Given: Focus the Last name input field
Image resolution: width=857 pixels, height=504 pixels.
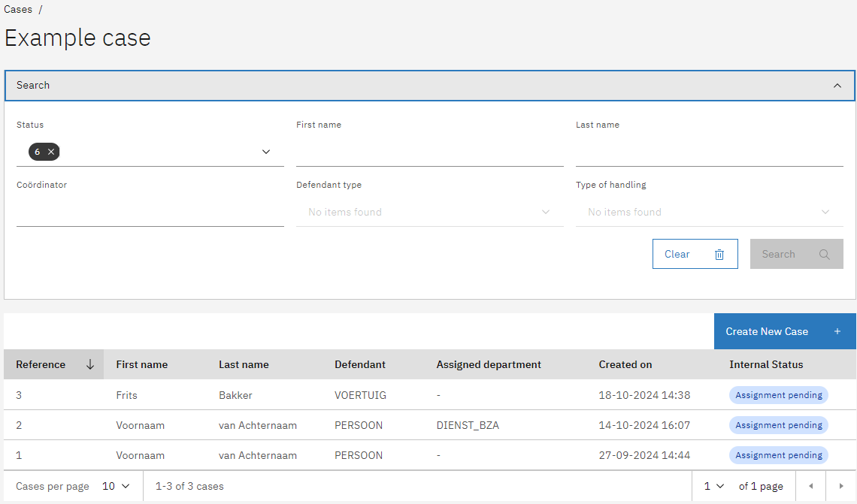Looking at the screenshot, I should pyautogui.click(x=709, y=152).
